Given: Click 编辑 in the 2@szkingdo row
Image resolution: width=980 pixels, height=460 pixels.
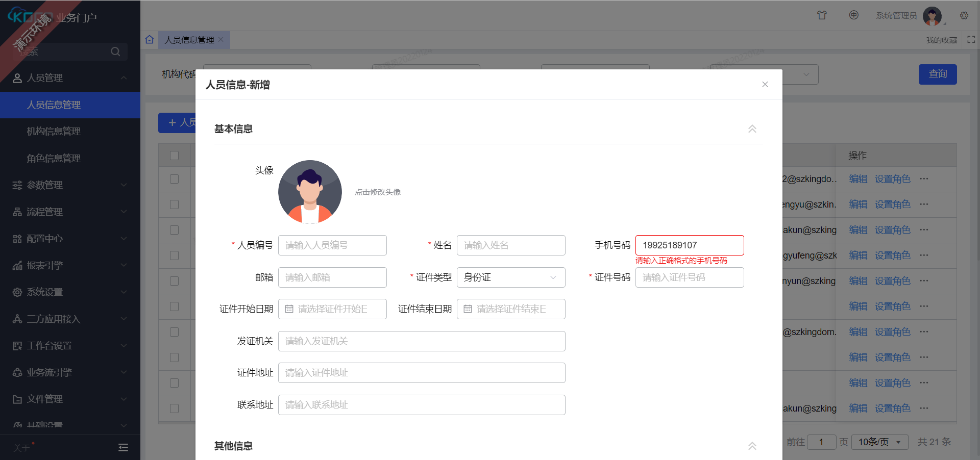Looking at the screenshot, I should 858,179.
